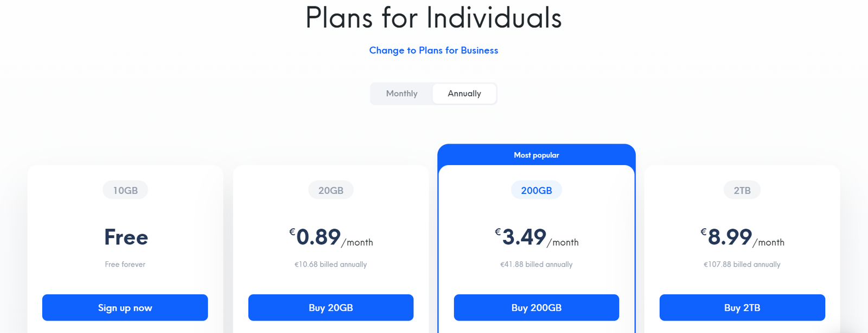
Task: Click the €8.99/month price
Action: point(742,237)
